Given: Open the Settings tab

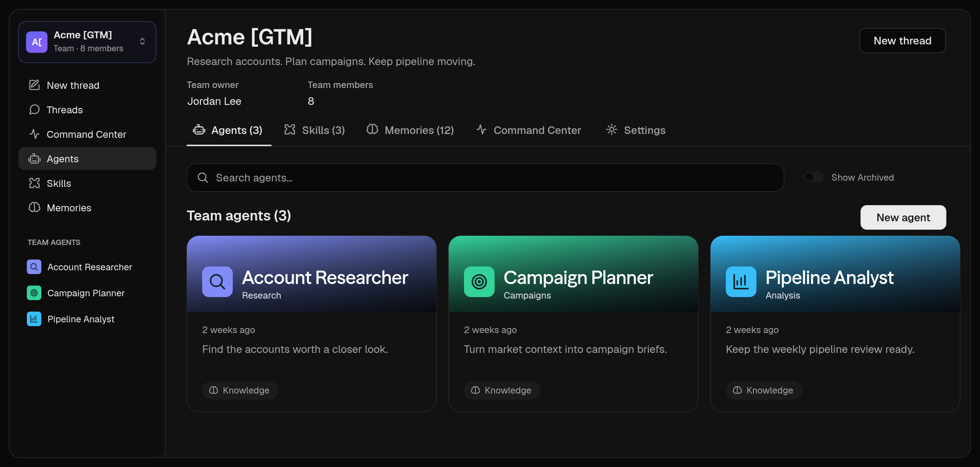Looking at the screenshot, I should [x=636, y=130].
